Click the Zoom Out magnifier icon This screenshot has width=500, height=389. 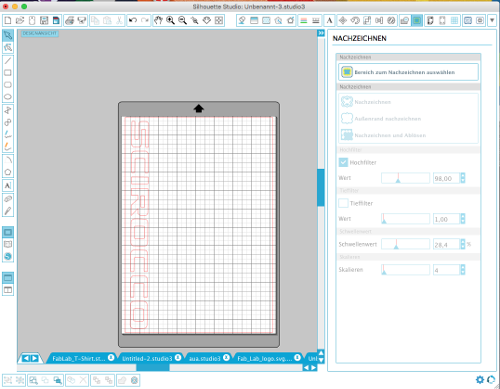(182, 21)
